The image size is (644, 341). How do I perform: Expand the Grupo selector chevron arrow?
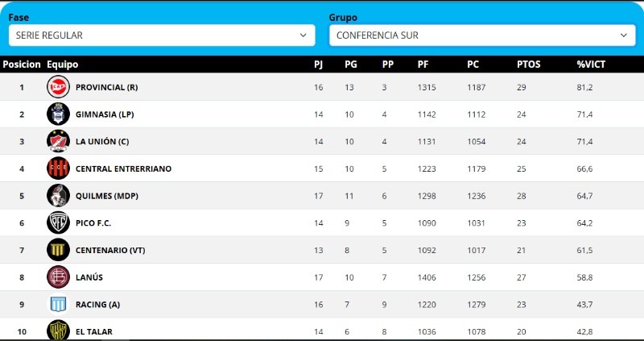[x=624, y=35]
